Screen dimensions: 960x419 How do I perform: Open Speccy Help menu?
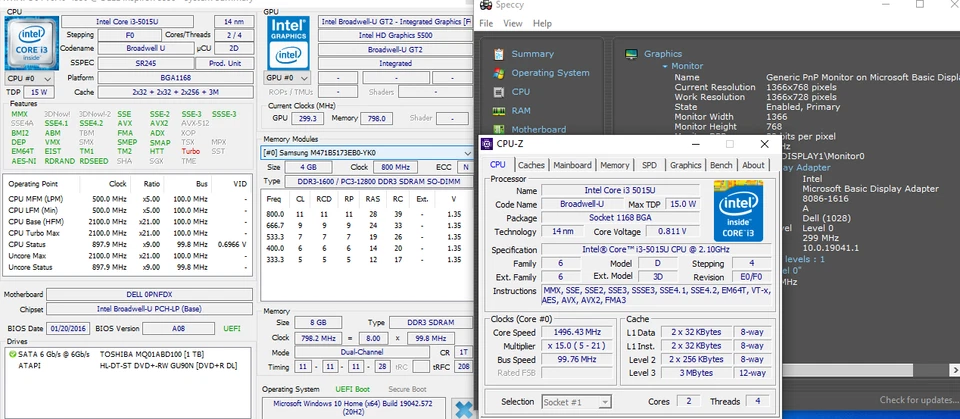click(x=542, y=23)
